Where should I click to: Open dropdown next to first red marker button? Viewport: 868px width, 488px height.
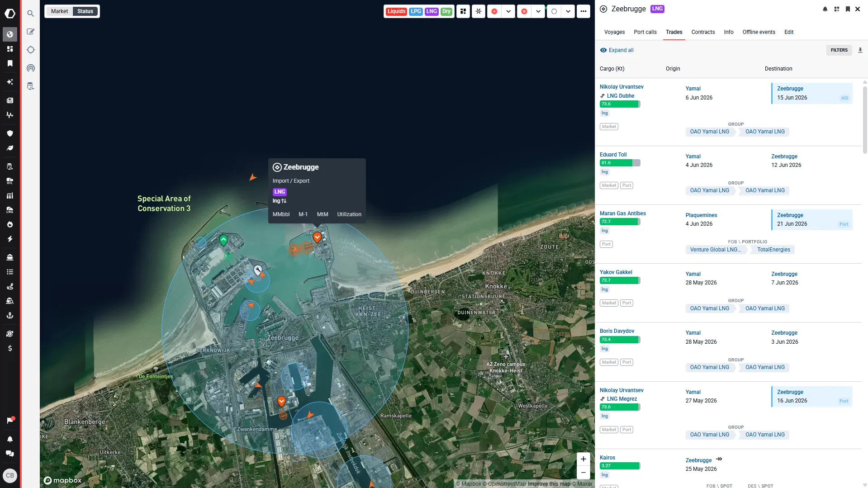508,11
